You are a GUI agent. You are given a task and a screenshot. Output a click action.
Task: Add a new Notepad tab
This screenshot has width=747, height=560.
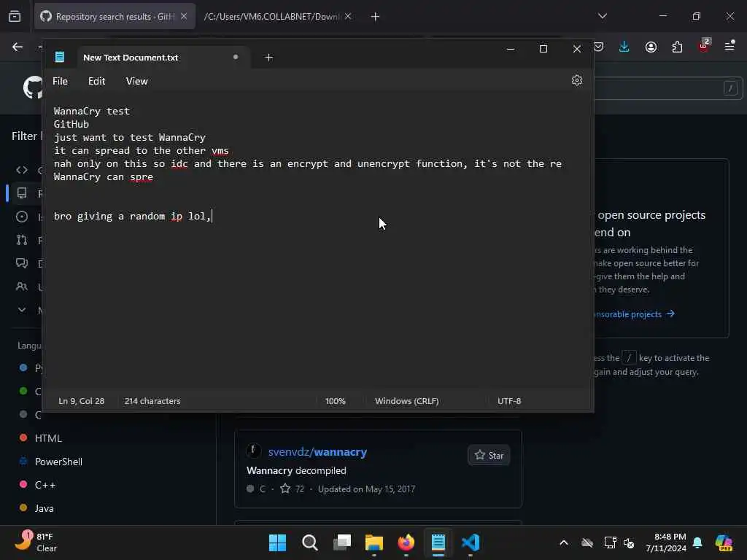point(268,57)
